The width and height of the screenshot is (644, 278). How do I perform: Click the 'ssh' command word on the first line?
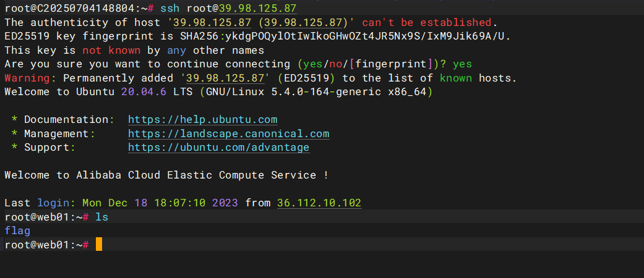pyautogui.click(x=170, y=8)
